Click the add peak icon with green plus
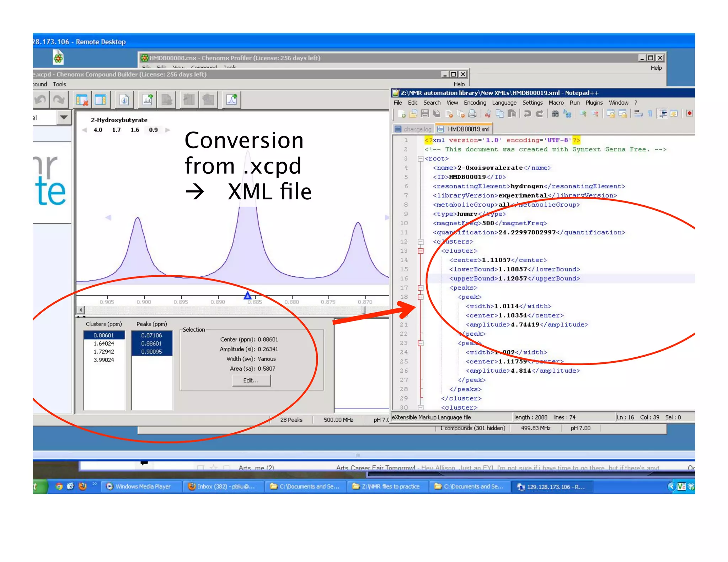 231,100
